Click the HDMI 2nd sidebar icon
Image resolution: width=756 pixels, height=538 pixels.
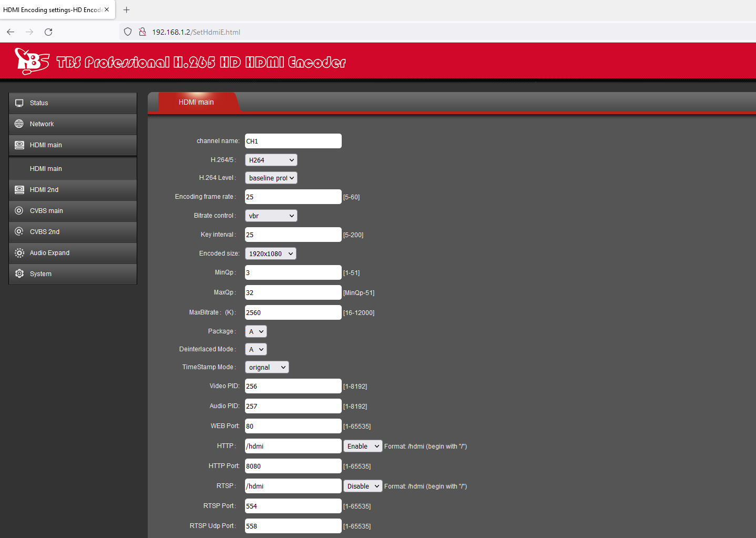click(x=19, y=190)
